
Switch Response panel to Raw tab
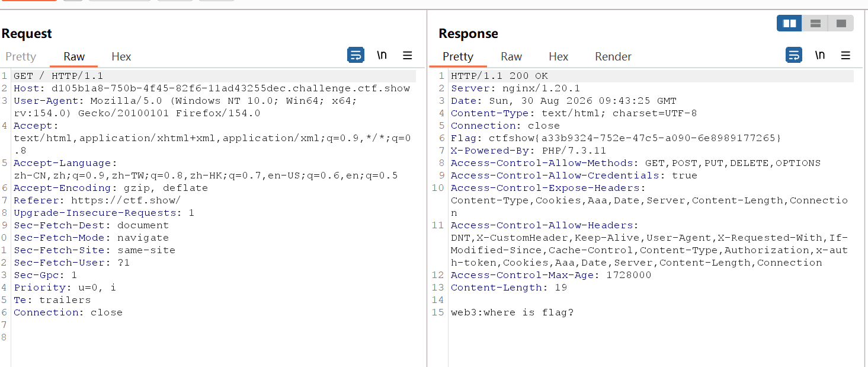tap(511, 56)
